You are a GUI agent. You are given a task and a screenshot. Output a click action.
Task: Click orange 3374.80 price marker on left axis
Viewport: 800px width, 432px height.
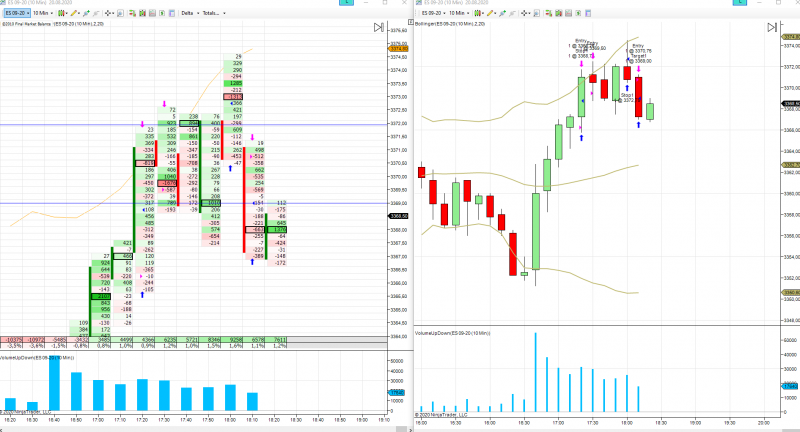click(398, 49)
